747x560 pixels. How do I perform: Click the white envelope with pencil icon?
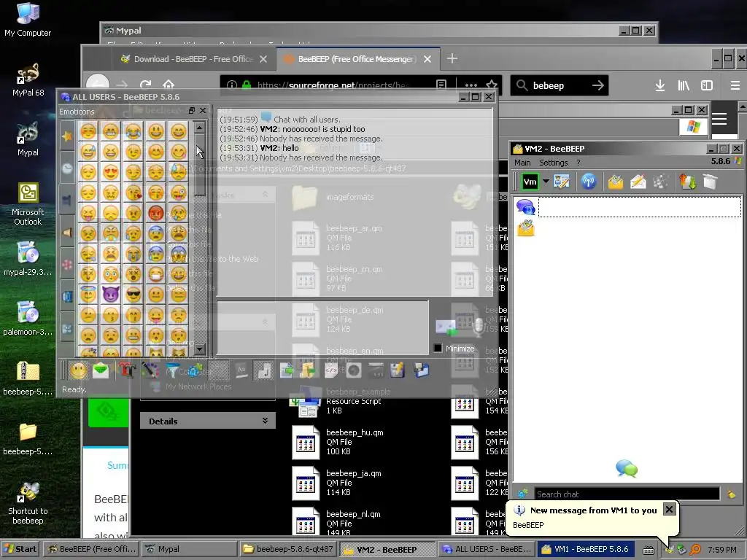pyautogui.click(x=638, y=182)
